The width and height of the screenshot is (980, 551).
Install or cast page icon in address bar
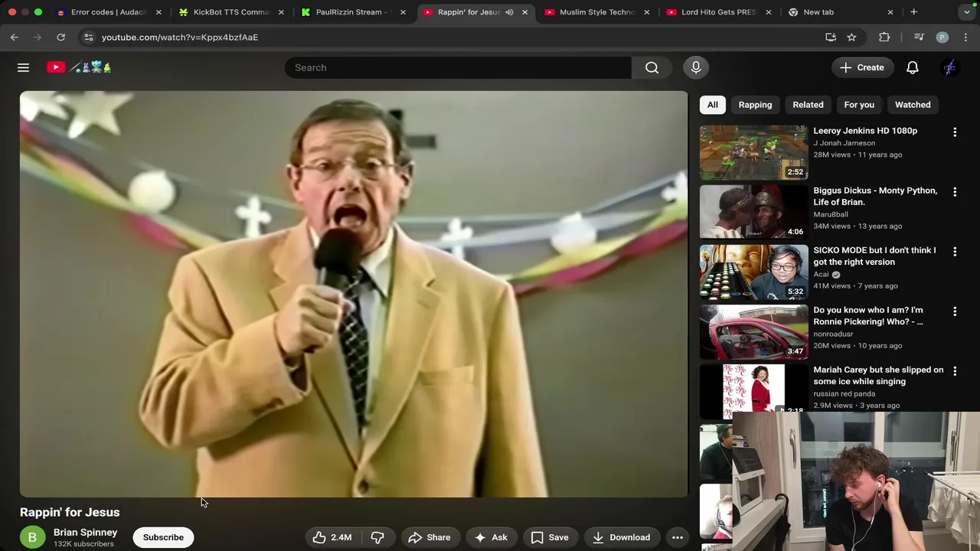(x=831, y=37)
